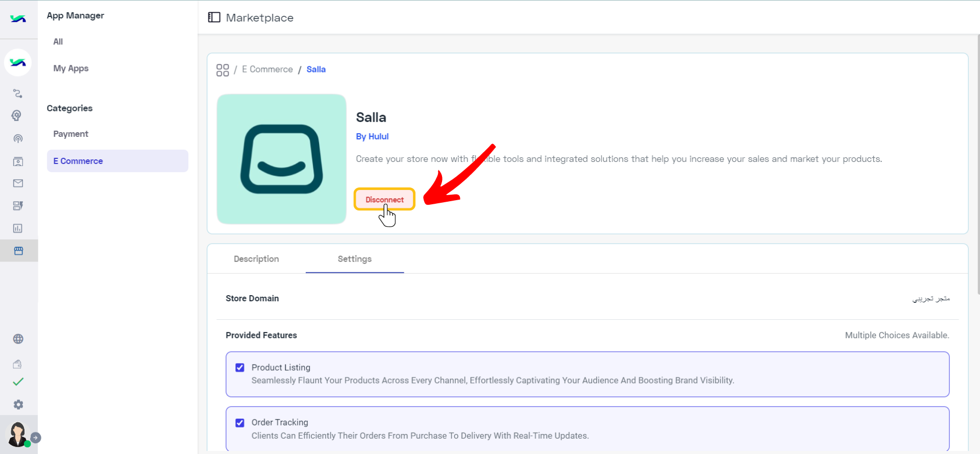This screenshot has height=454, width=980.
Task: Click the page vertical scrollbar
Action: 978,163
